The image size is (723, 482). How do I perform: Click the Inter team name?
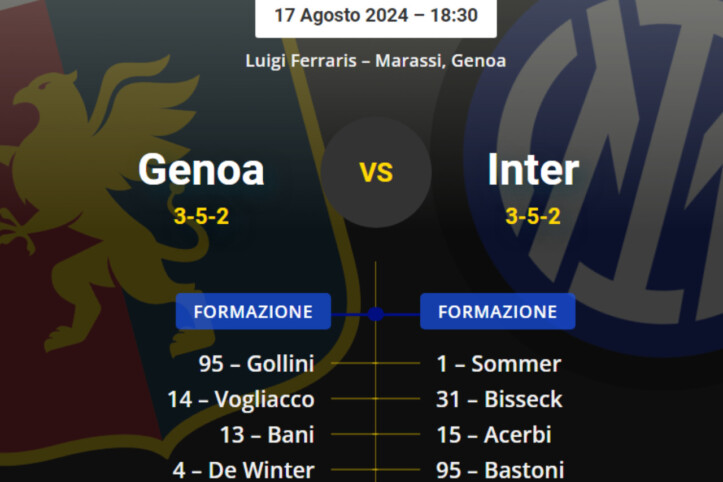pos(533,169)
